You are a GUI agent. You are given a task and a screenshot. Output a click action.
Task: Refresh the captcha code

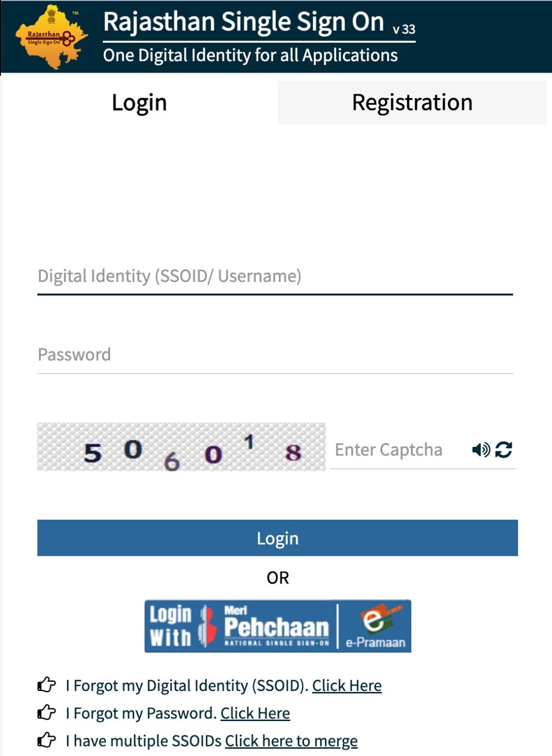click(x=503, y=449)
